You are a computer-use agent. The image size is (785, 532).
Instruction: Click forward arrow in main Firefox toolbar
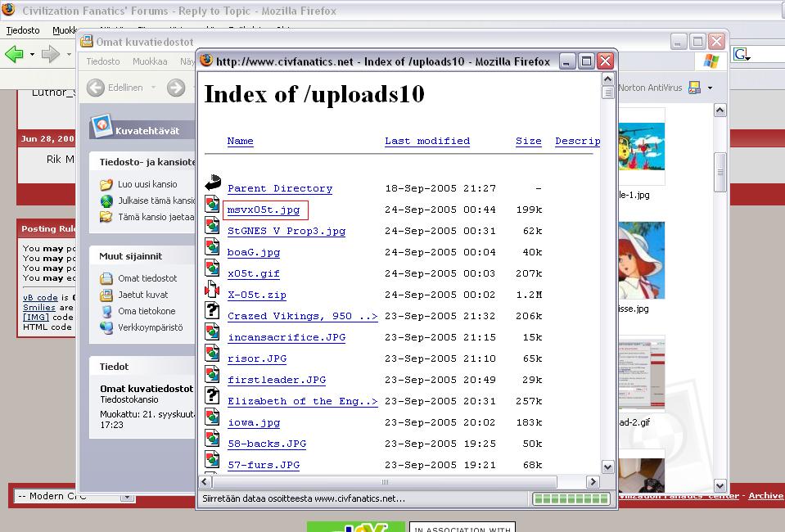pyautogui.click(x=50, y=53)
